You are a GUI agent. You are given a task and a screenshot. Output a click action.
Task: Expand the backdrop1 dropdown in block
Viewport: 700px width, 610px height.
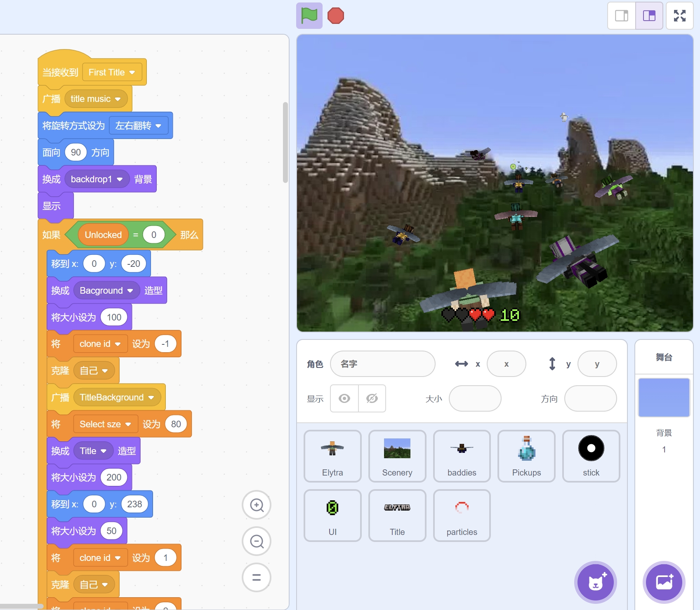pyautogui.click(x=120, y=179)
